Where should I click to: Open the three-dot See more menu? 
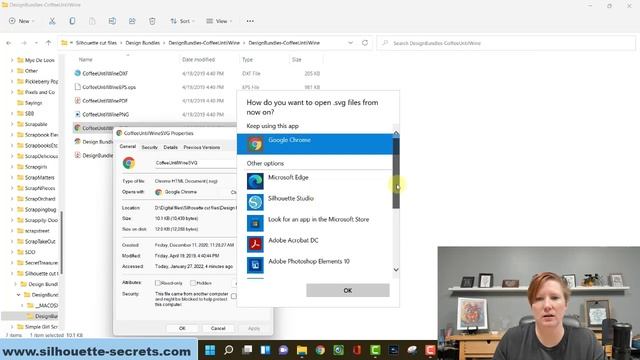(250, 21)
